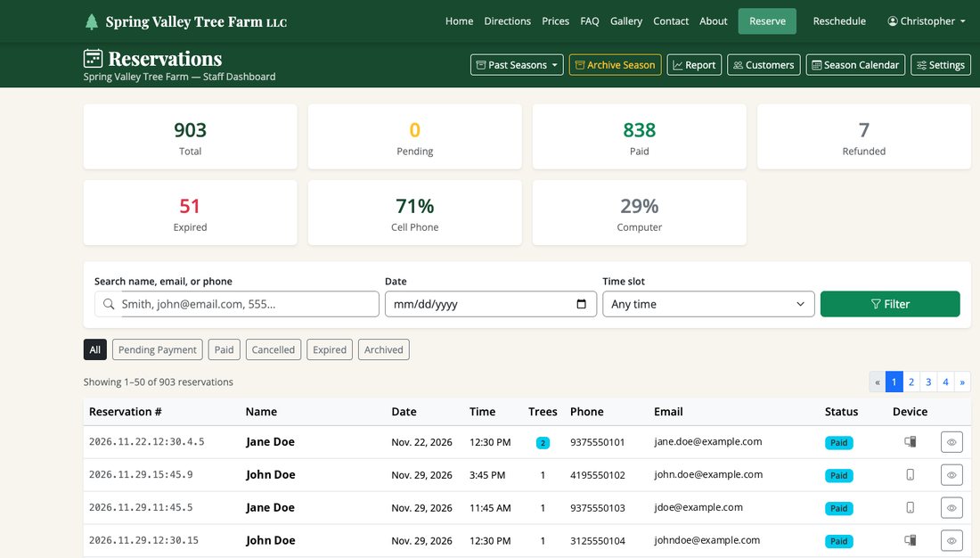
Task: View reservation 2026.11.29.15:45.9 via eye button
Action: tap(951, 475)
